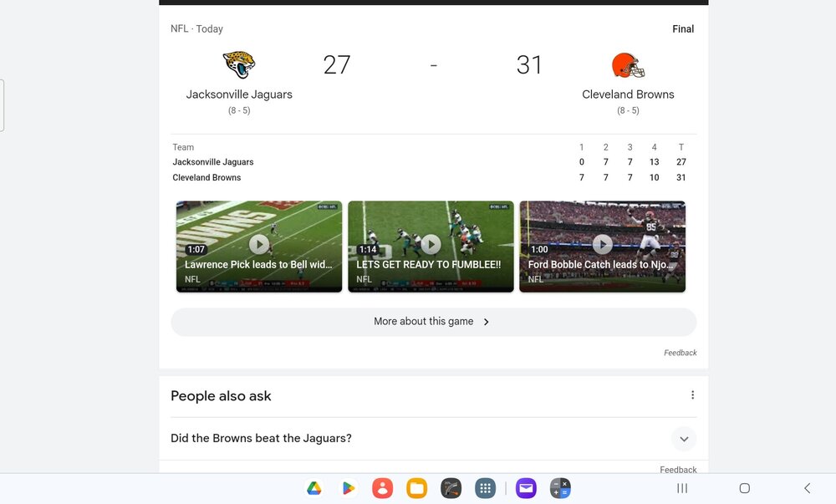
Task: Go back using the navigation arrow
Action: coord(808,488)
